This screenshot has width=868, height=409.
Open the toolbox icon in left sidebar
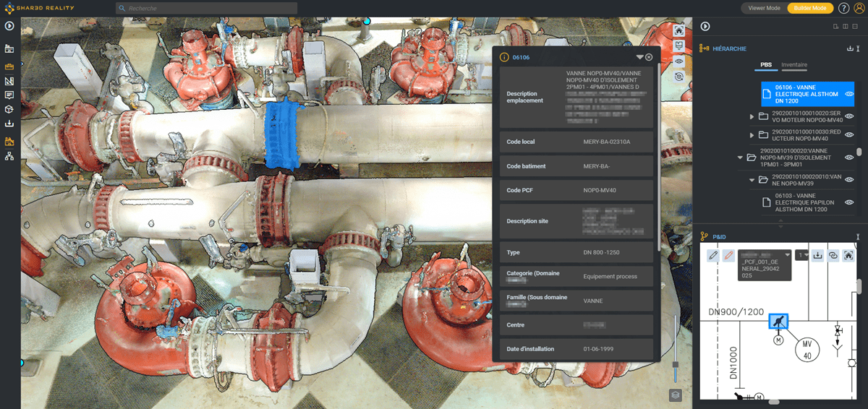click(x=9, y=65)
